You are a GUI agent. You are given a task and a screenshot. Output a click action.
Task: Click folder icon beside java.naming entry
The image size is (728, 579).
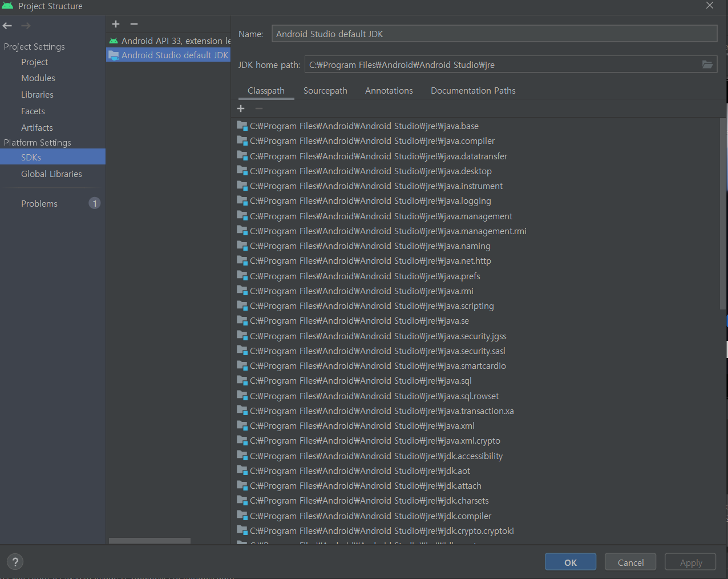point(242,246)
